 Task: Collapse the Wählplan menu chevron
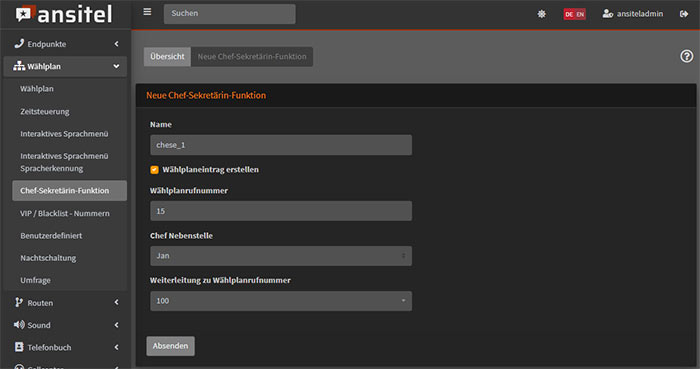point(117,66)
